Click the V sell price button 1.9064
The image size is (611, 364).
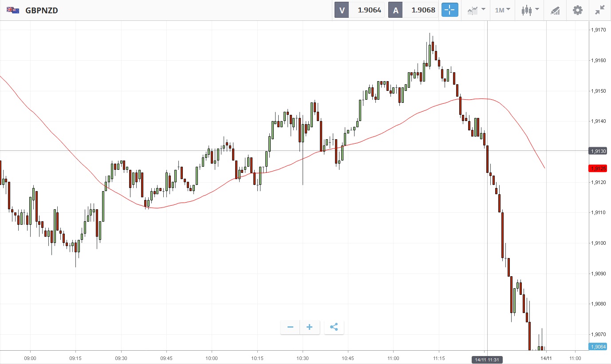pos(359,10)
